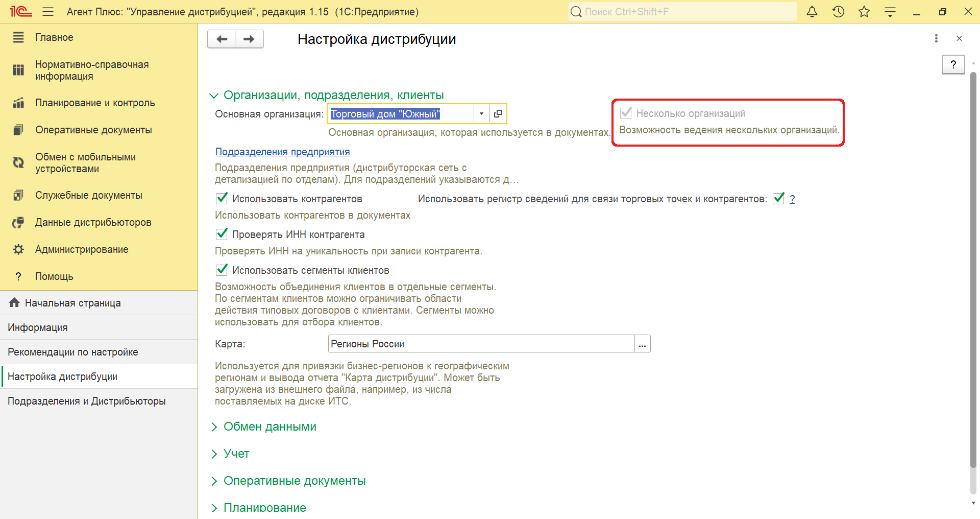Screen dimensions: 980x519
Task: Open service settings lines icon in title bar
Action: 890,11
